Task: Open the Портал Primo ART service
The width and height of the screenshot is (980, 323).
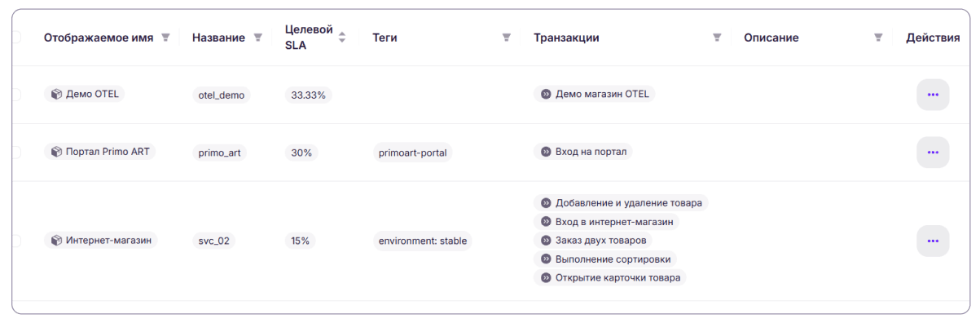Action: (x=99, y=152)
